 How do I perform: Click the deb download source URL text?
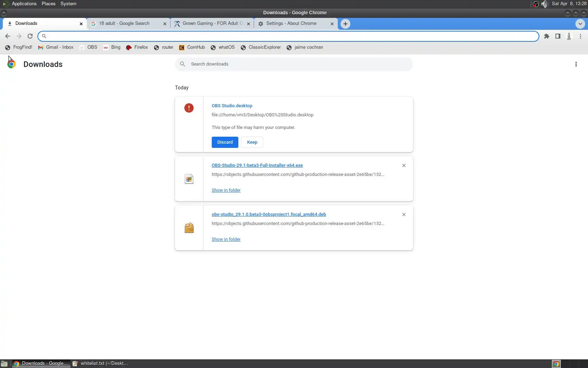(298, 224)
